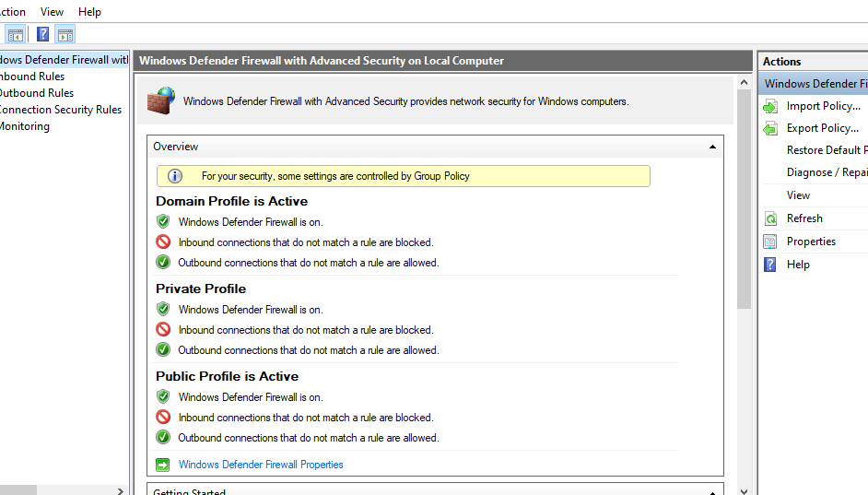
Task: Click the Properties icon in Actions pane
Action: click(x=770, y=242)
